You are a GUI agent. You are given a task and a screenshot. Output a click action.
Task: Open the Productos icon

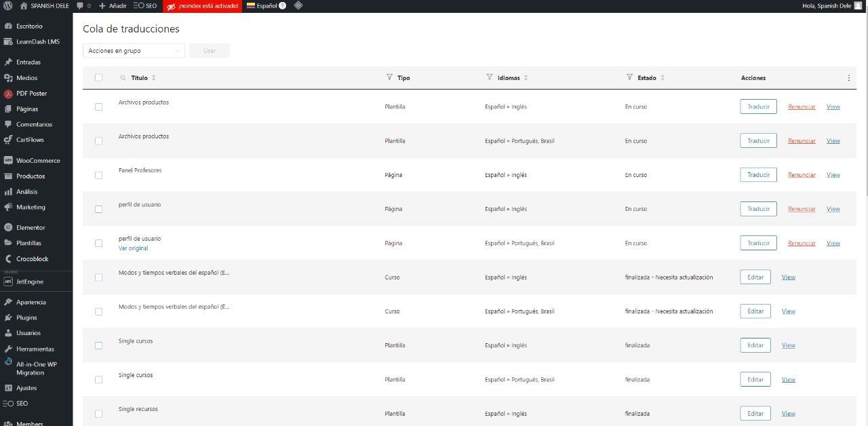tap(8, 176)
